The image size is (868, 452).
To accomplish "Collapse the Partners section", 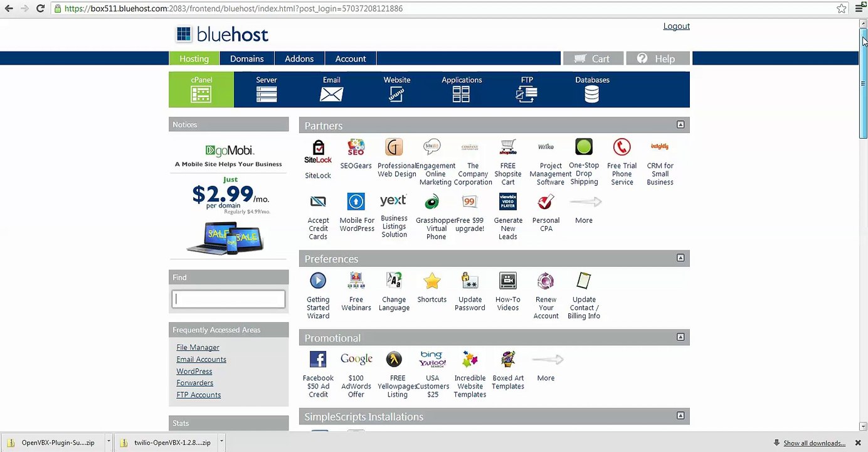I will tap(680, 124).
